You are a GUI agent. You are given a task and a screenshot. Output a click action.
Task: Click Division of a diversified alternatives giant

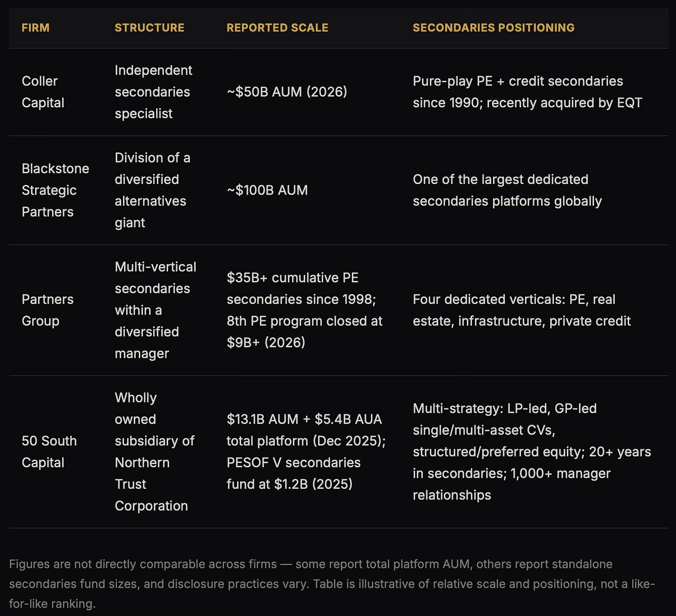click(x=152, y=190)
